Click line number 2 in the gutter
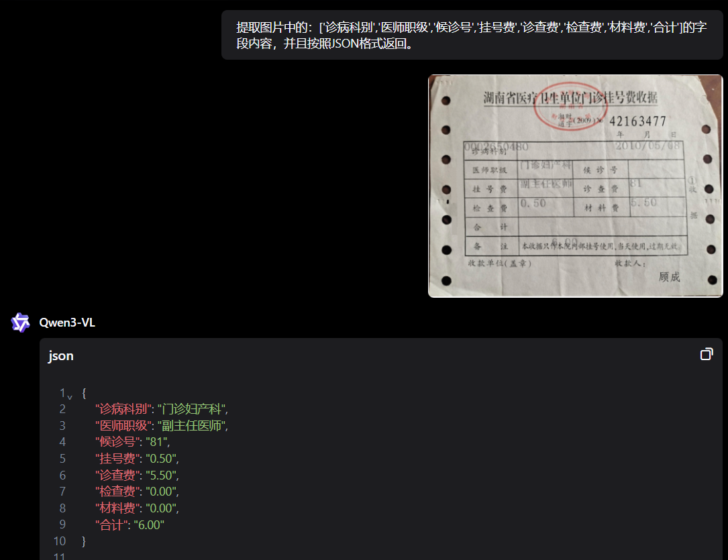The width and height of the screenshot is (728, 560). coord(62,409)
